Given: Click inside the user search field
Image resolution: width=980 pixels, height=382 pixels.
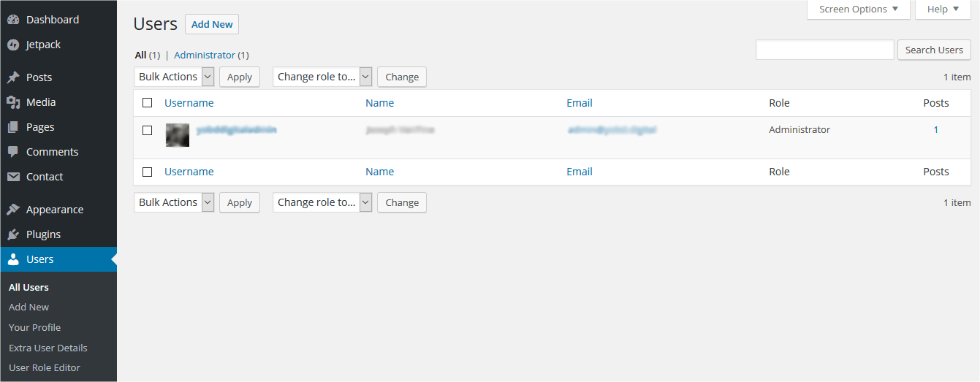Looking at the screenshot, I should 824,50.
